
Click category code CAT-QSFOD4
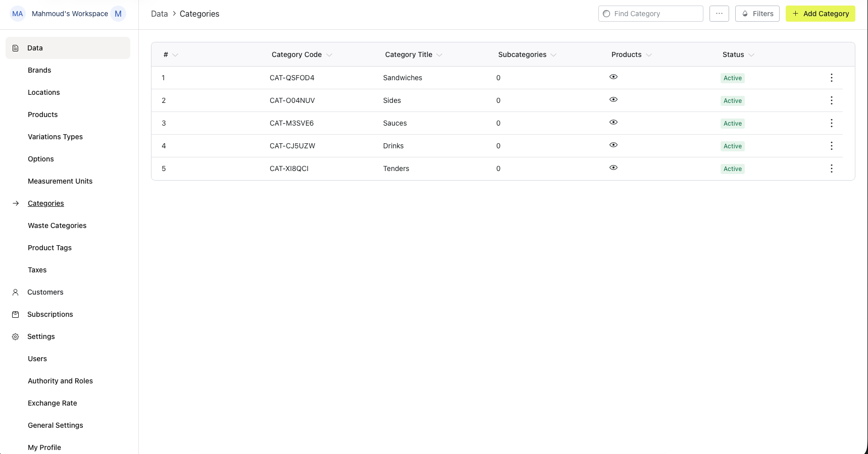pyautogui.click(x=292, y=78)
